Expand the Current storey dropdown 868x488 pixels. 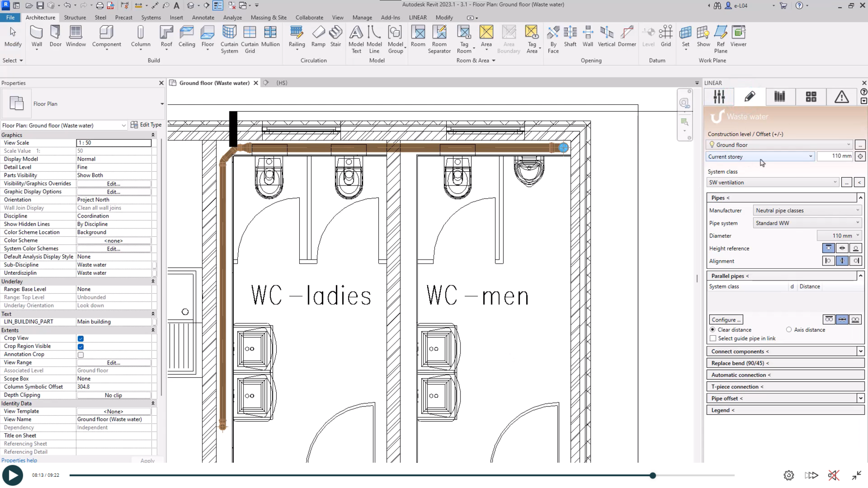[x=760, y=157]
